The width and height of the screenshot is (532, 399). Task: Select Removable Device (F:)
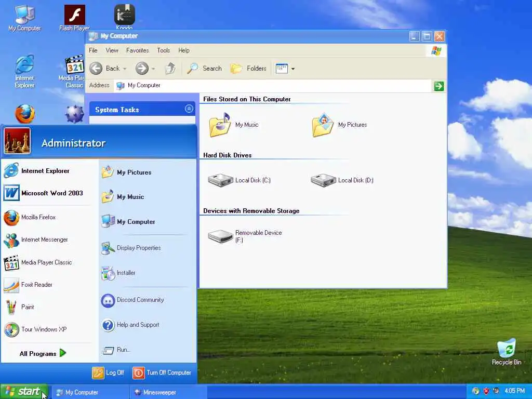245,236
